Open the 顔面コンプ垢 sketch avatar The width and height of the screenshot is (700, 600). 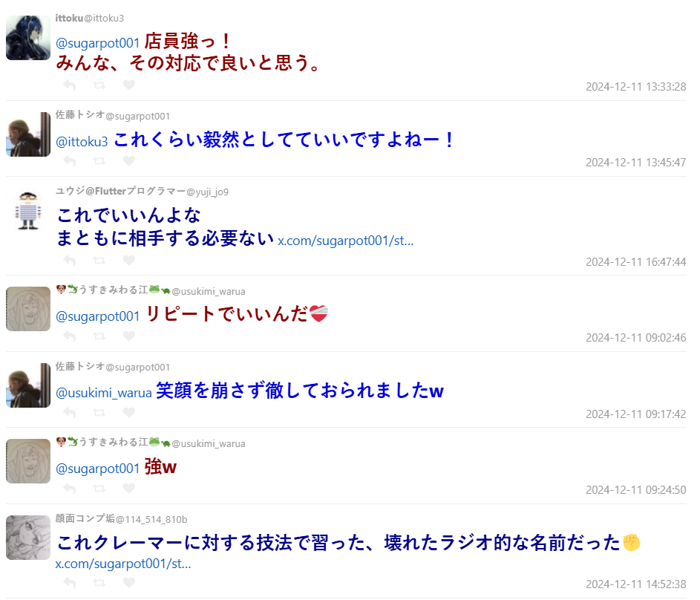(28, 538)
